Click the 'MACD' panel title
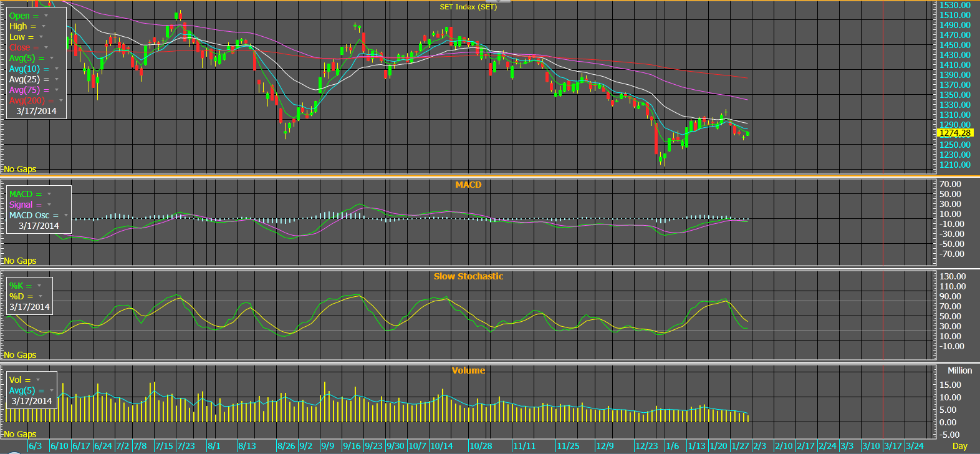Screen dimensions: 980x454 click(x=468, y=185)
